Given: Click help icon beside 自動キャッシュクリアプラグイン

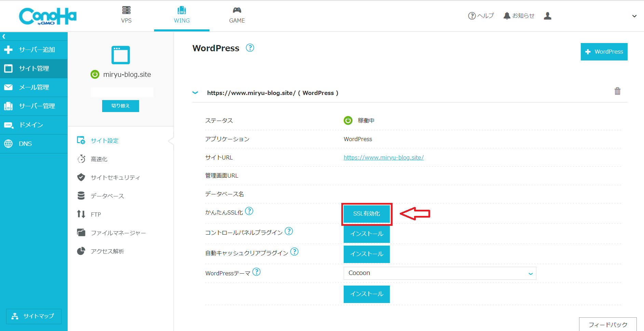Looking at the screenshot, I should tap(294, 252).
